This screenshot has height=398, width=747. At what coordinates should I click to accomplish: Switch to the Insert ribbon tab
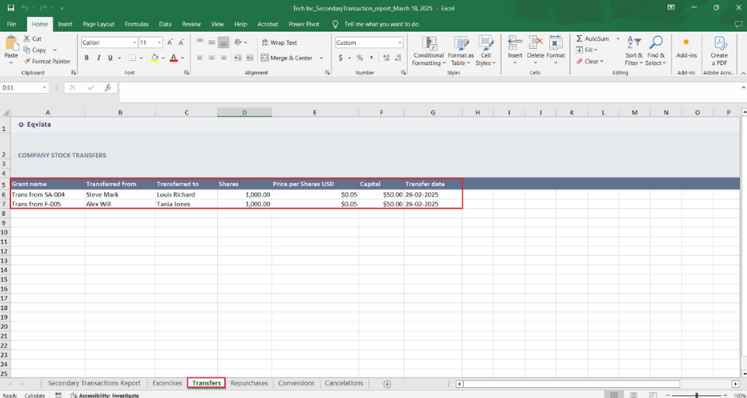click(x=65, y=24)
